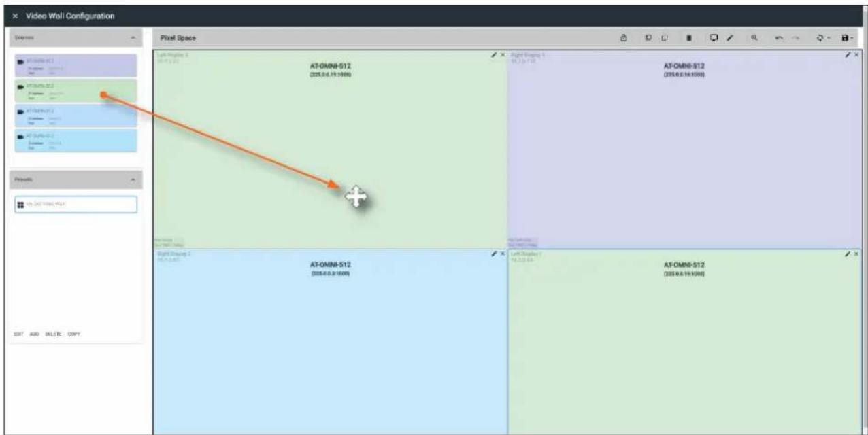Click the ADD preset button
868x435 pixels.
(35, 334)
